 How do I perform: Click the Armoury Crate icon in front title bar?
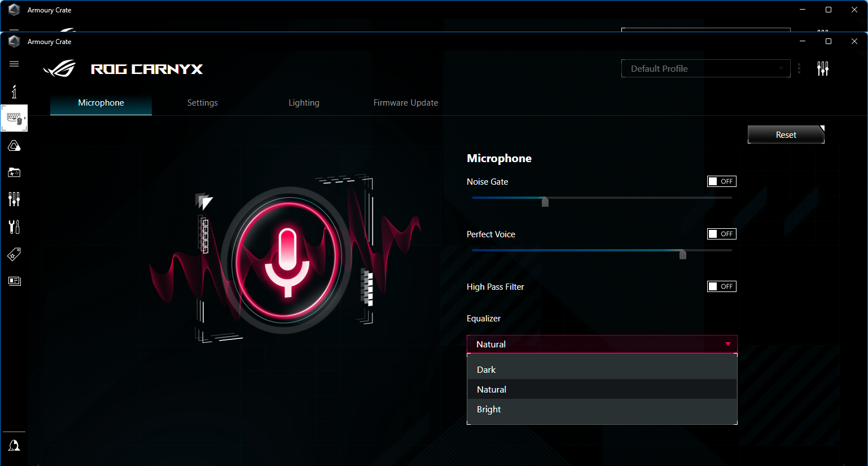tap(14, 41)
